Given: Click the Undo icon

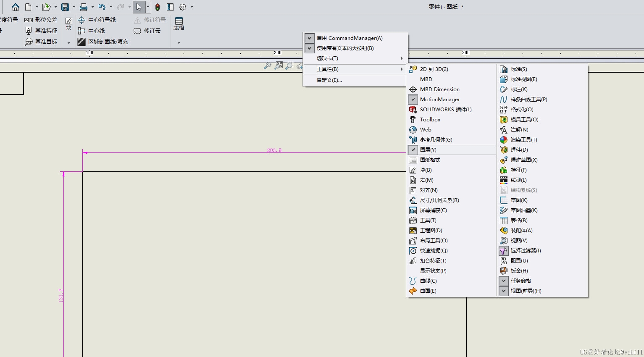Looking at the screenshot, I should coord(102,7).
